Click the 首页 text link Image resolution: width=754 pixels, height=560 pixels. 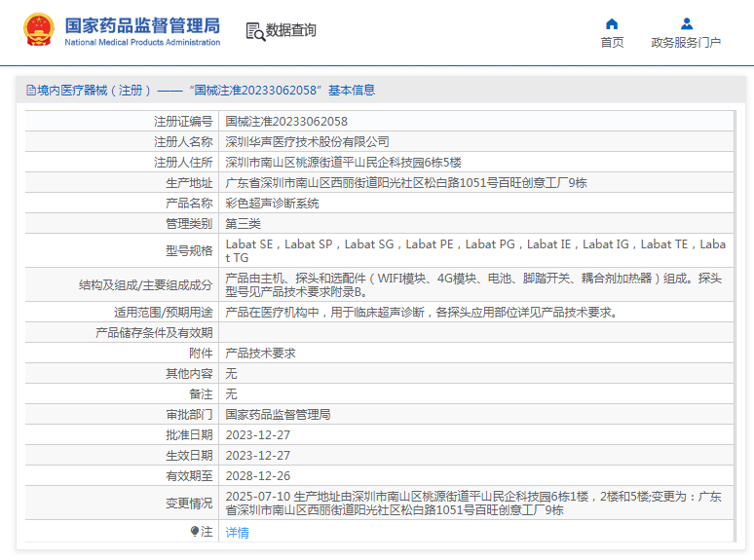tap(612, 42)
